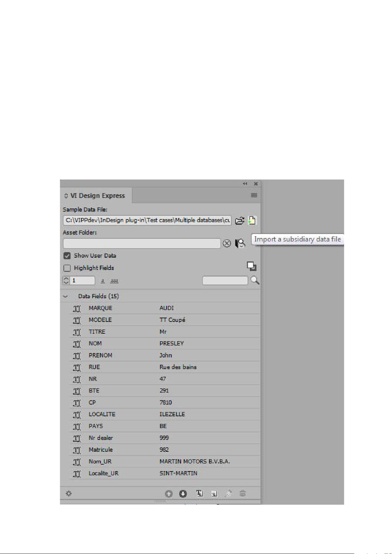This screenshot has height=554, width=392.
Task: Click the record number stepper arrows
Action: click(x=66, y=280)
